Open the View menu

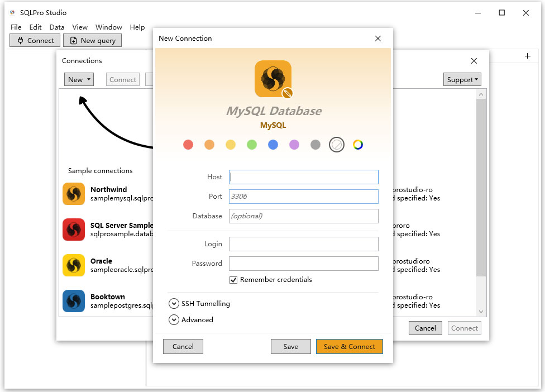80,27
